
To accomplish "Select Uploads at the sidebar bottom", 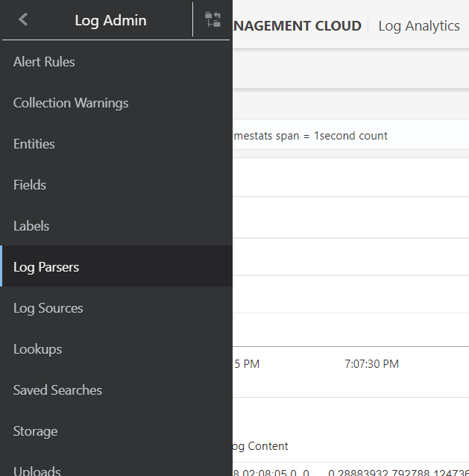I will click(37, 470).
